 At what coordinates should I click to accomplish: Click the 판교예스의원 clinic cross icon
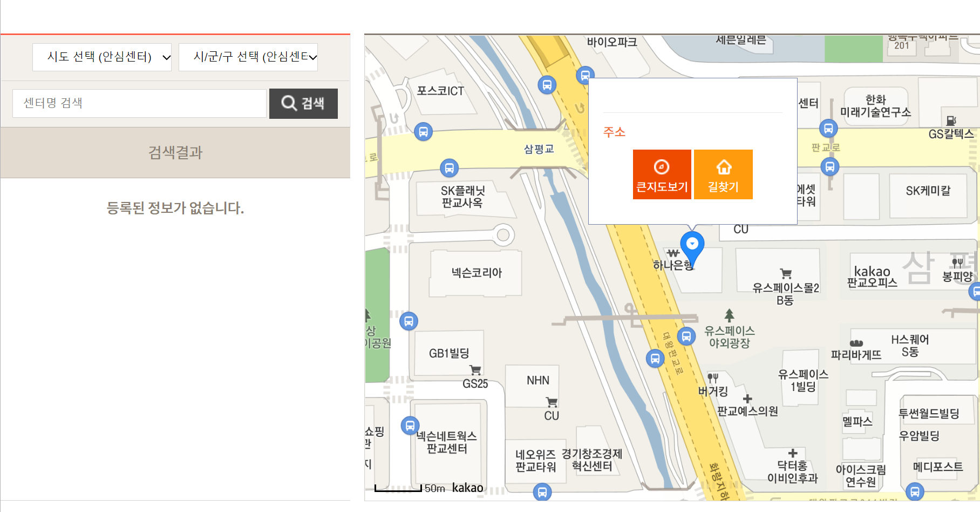click(747, 399)
